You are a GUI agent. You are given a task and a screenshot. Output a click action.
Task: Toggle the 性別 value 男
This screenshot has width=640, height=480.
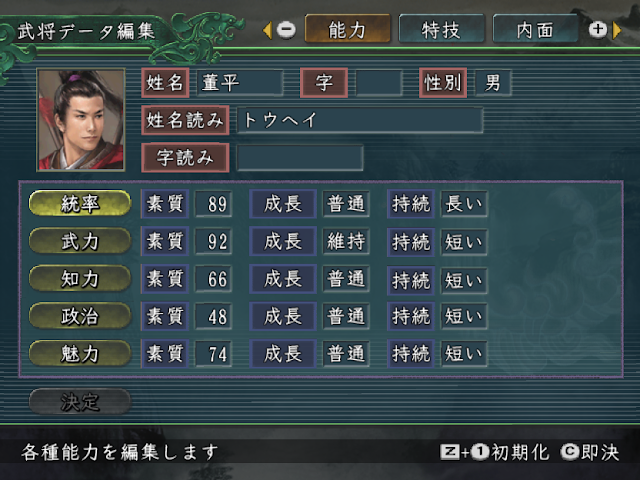click(493, 83)
